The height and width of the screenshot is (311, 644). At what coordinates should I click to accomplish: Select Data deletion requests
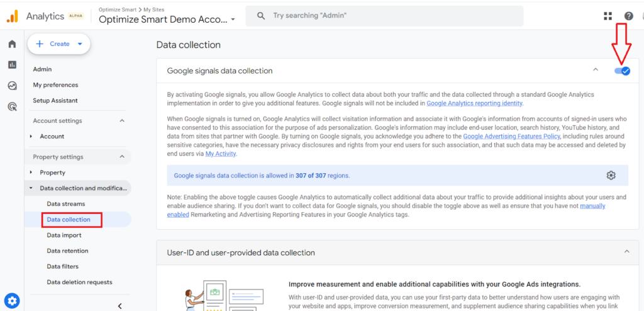pos(79,282)
